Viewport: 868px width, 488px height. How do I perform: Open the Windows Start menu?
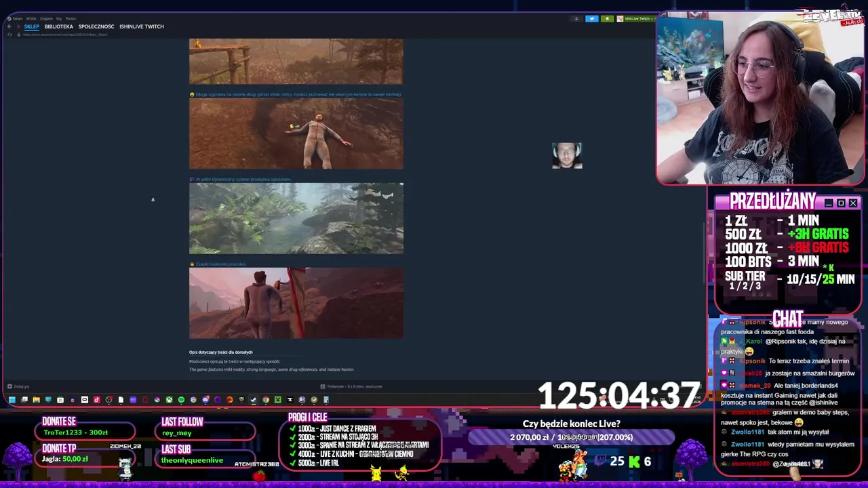12,400
